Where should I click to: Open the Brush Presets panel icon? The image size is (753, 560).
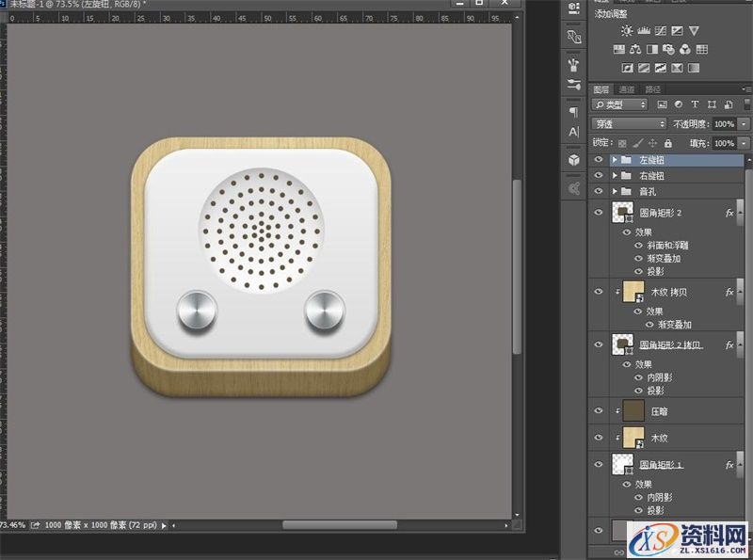click(x=573, y=65)
